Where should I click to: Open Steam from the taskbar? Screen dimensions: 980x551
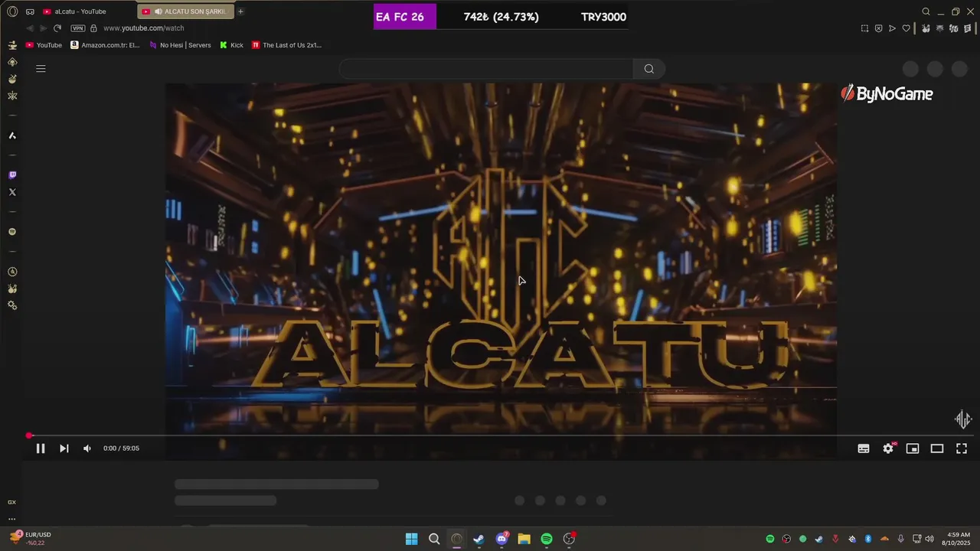point(479,539)
